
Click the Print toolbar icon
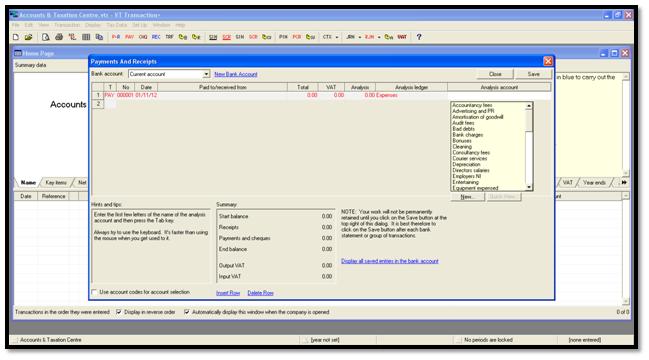click(x=59, y=37)
